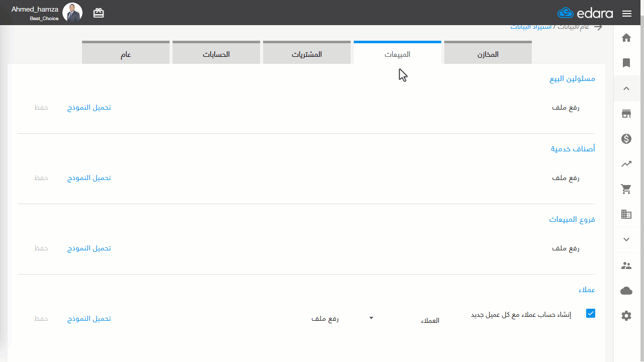Download template for عملاء section
644x362 pixels.
tap(90, 319)
